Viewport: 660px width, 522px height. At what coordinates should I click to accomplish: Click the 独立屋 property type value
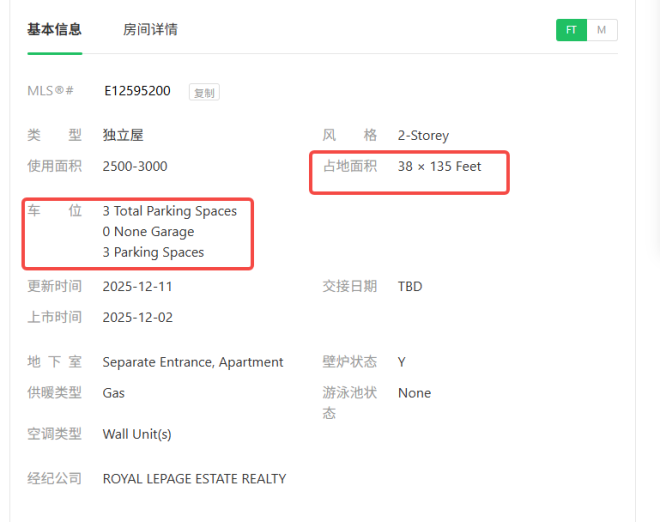123,135
